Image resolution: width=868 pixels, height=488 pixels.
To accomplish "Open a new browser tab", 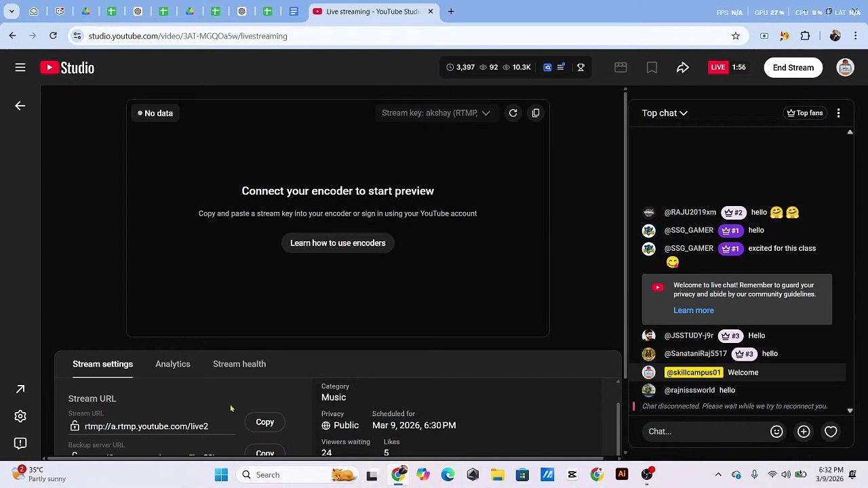I will pyautogui.click(x=451, y=12).
